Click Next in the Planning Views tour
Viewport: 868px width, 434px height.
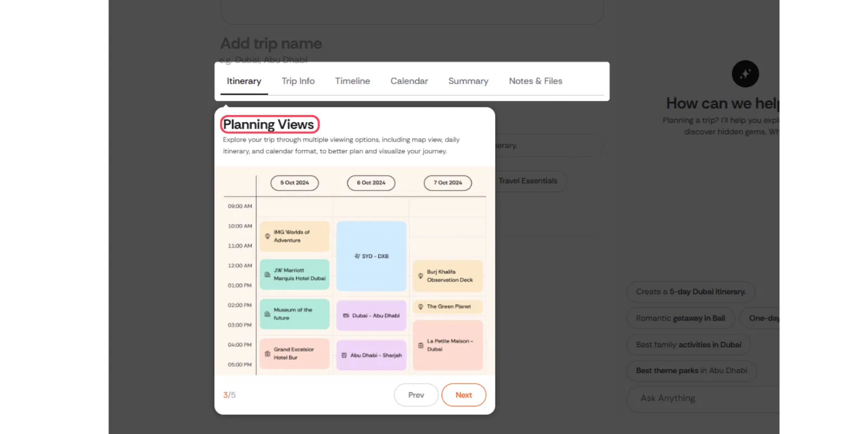click(464, 395)
